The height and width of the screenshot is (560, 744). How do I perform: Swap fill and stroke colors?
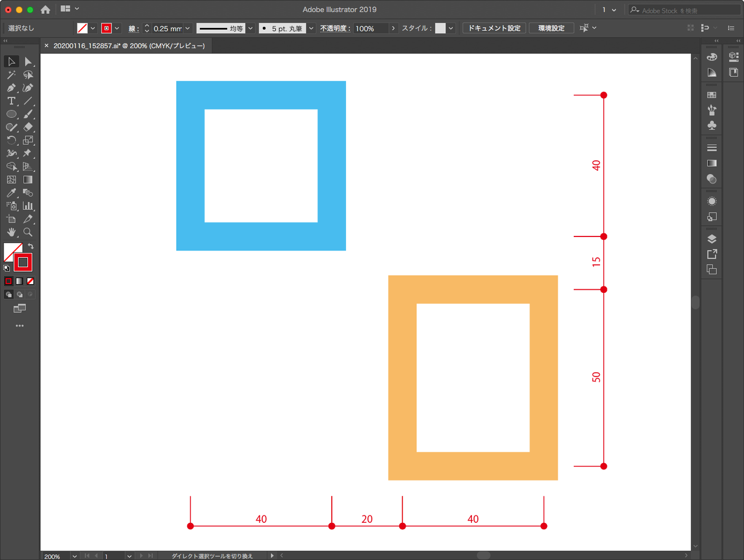click(x=31, y=247)
